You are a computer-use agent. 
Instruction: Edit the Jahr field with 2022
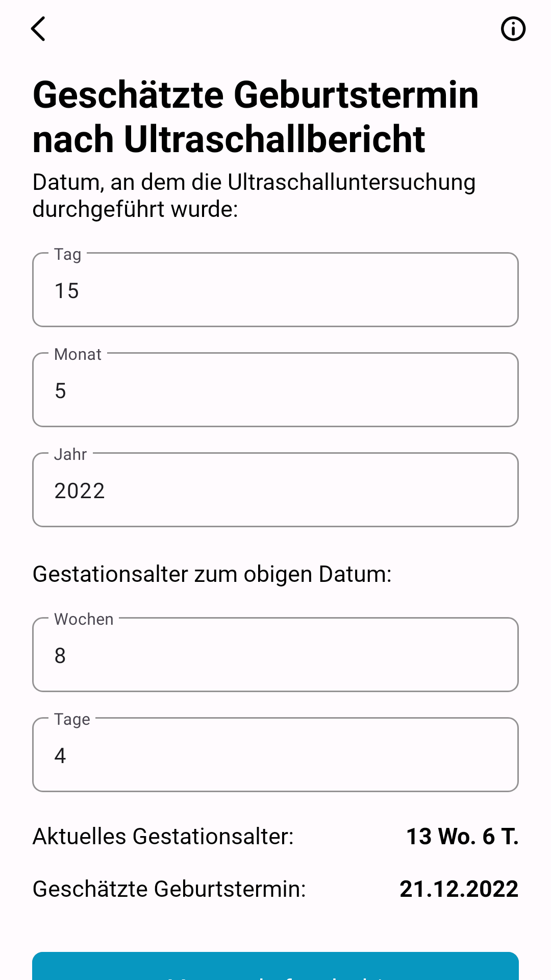coord(275,489)
